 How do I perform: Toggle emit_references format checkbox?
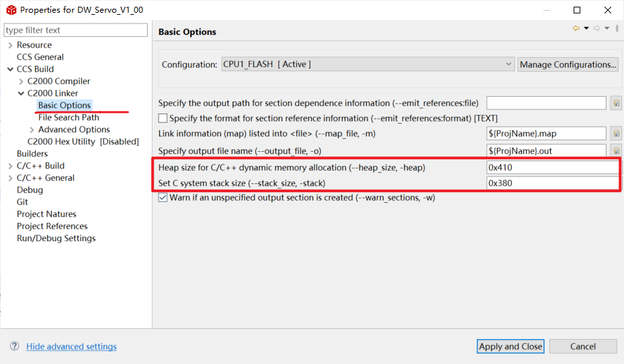[x=163, y=118]
